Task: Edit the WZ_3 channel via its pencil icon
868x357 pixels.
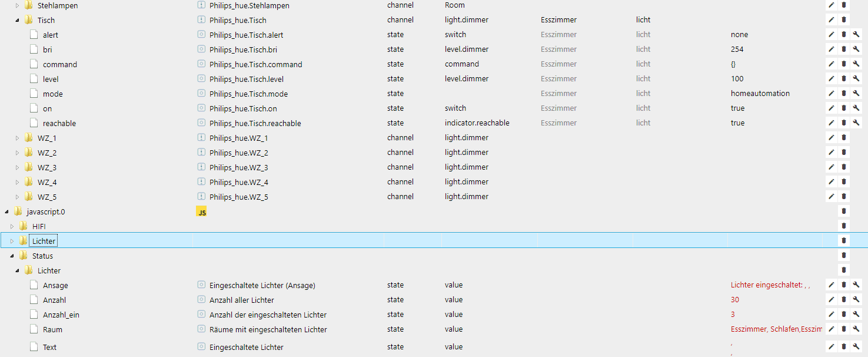Action: click(x=832, y=167)
